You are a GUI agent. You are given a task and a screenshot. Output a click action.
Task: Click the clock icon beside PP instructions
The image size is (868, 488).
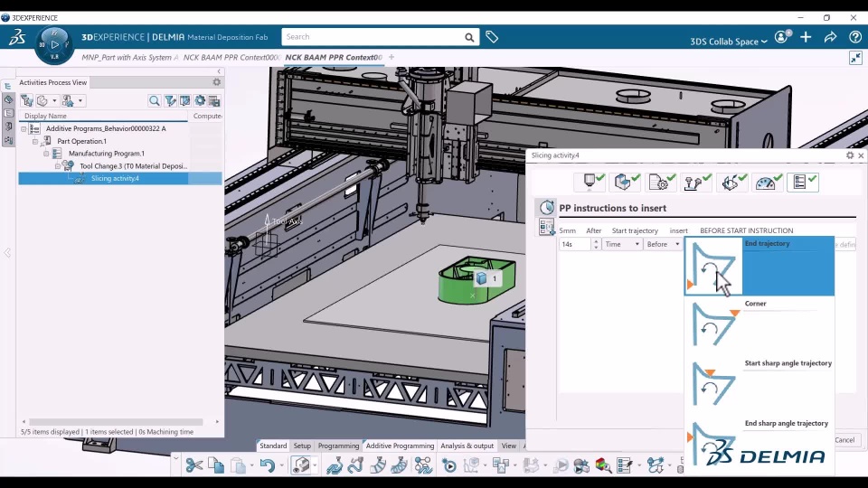click(546, 208)
